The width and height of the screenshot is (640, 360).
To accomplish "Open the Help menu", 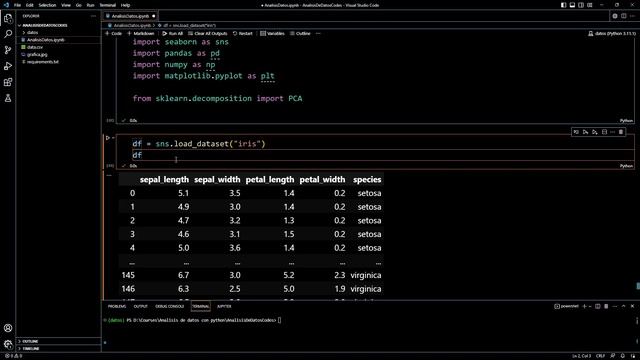I will point(125,5).
